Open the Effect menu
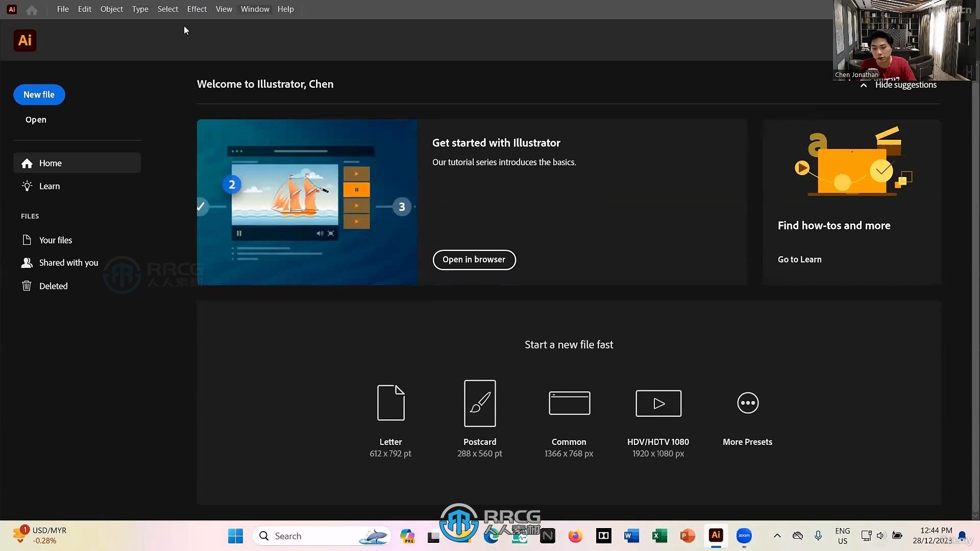The image size is (980, 551). 197,9
